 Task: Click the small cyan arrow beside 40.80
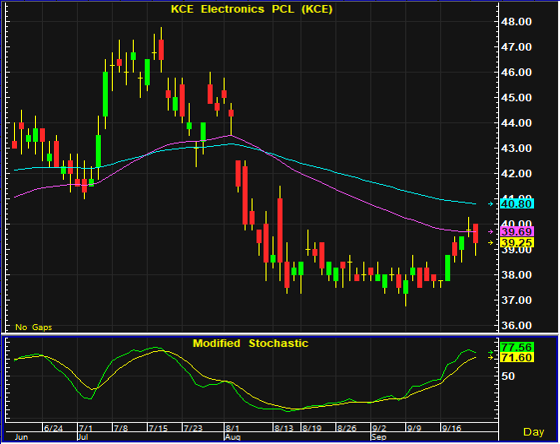[x=491, y=204]
